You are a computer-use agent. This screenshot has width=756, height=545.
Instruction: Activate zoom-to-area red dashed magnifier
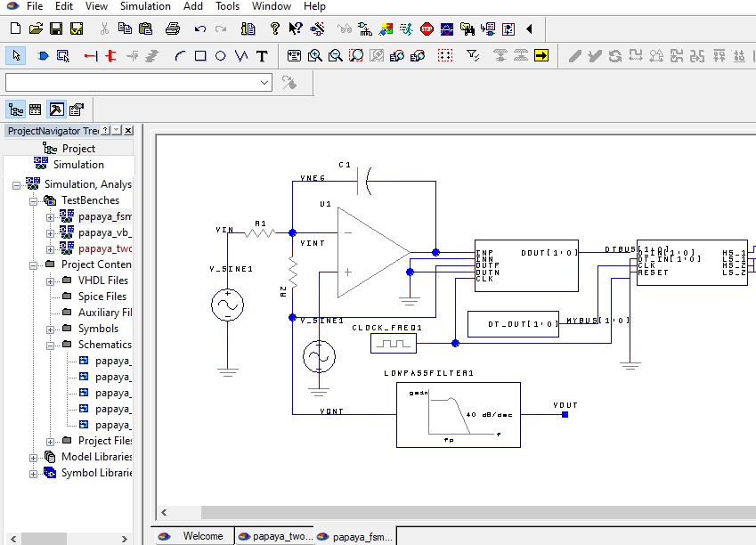point(356,56)
